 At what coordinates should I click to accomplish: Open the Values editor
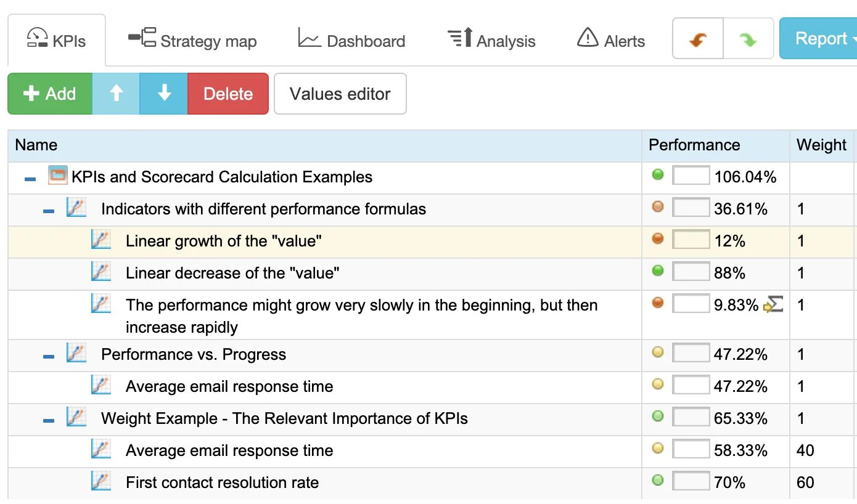(x=340, y=94)
